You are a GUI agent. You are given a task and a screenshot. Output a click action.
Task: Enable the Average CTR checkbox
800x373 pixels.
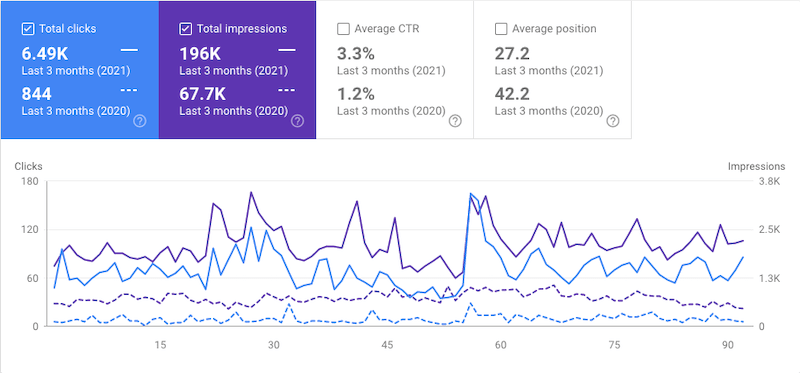[x=343, y=29]
